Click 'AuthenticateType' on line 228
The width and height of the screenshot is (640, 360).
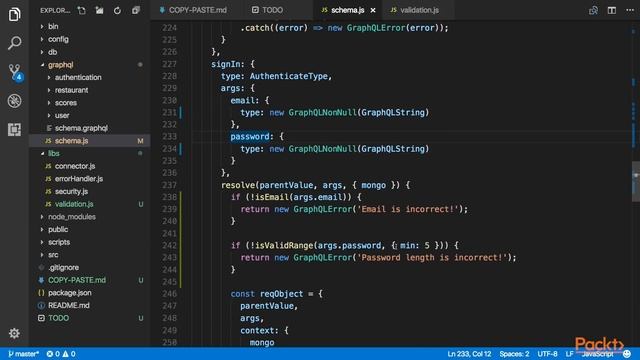click(289, 76)
